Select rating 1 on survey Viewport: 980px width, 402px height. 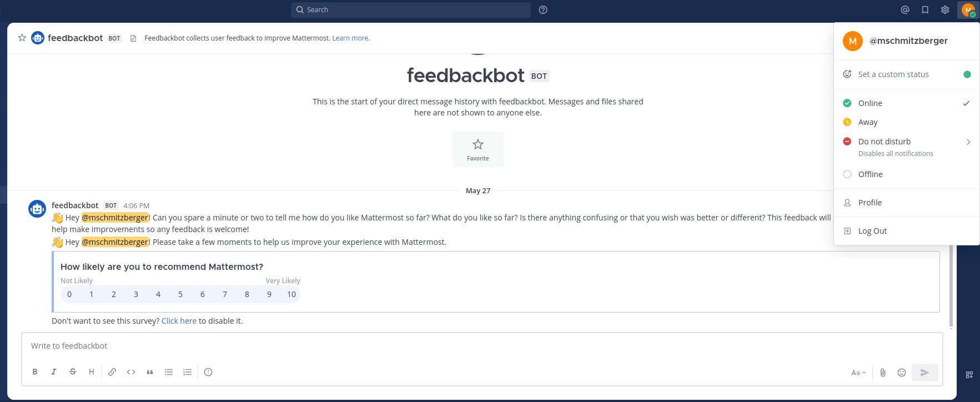pyautogui.click(x=92, y=294)
